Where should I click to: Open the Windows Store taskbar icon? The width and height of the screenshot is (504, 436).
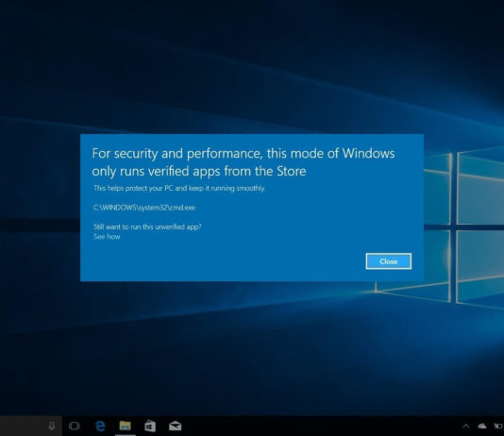pos(150,426)
